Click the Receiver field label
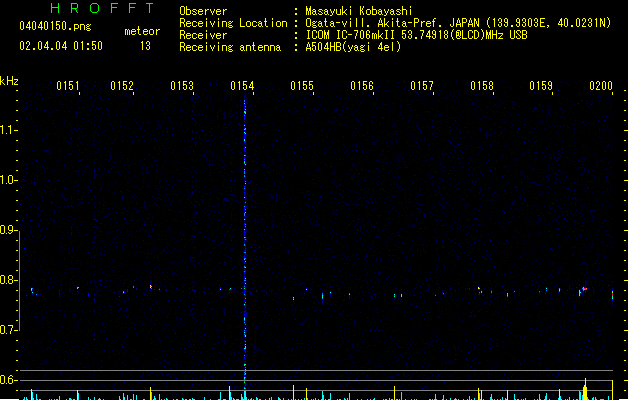Image resolution: width=629 pixels, height=400 pixels. pyautogui.click(x=203, y=35)
